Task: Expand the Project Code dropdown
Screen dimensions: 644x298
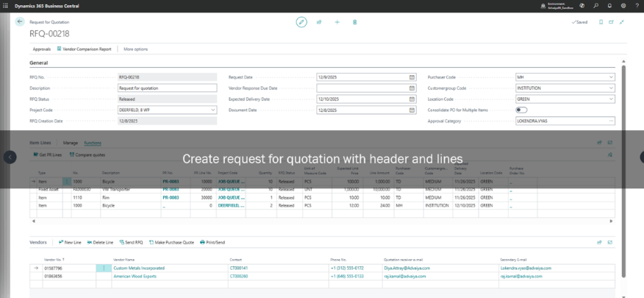Action: [x=213, y=110]
